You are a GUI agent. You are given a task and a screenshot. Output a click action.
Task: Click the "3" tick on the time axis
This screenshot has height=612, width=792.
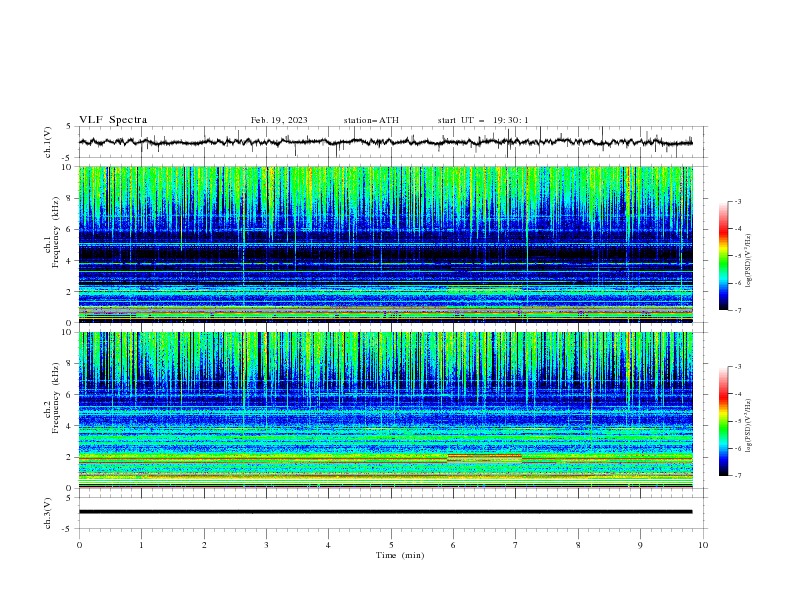pyautogui.click(x=267, y=545)
